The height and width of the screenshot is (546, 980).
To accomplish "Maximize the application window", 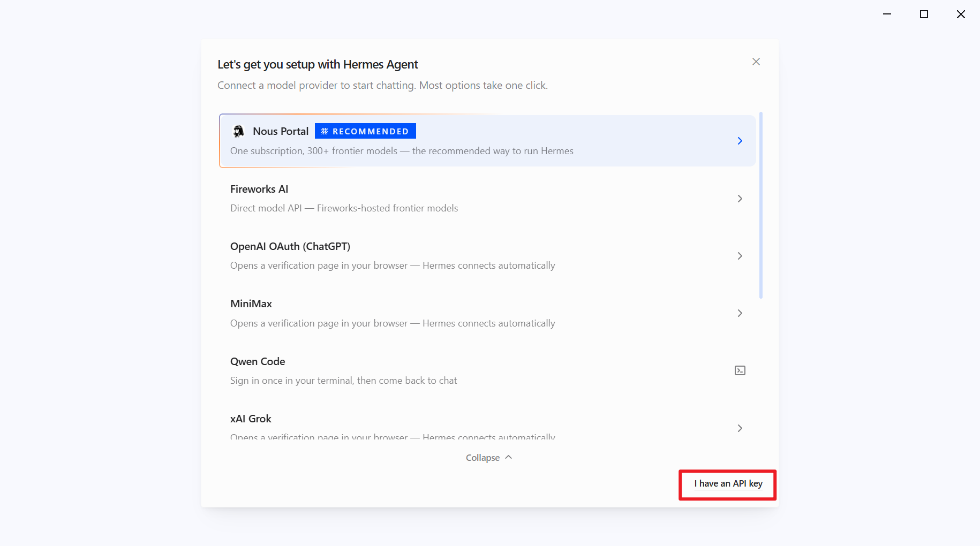I will tap(924, 14).
